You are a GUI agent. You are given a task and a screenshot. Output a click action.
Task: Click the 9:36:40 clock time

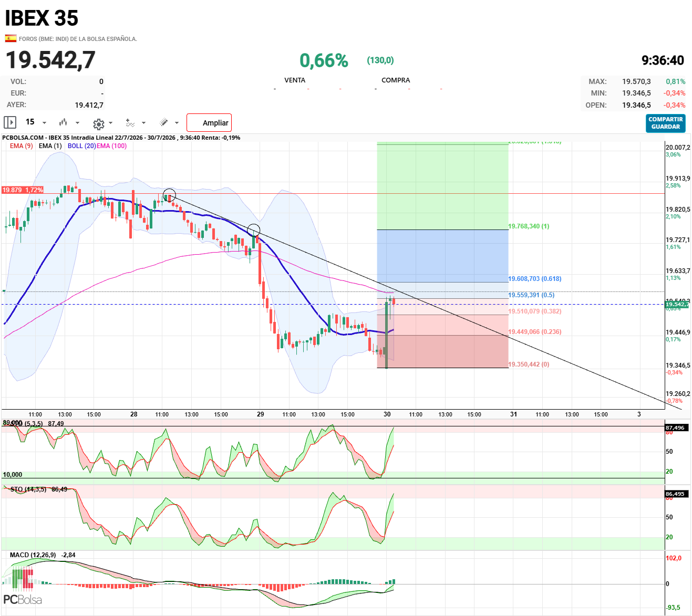point(663,60)
